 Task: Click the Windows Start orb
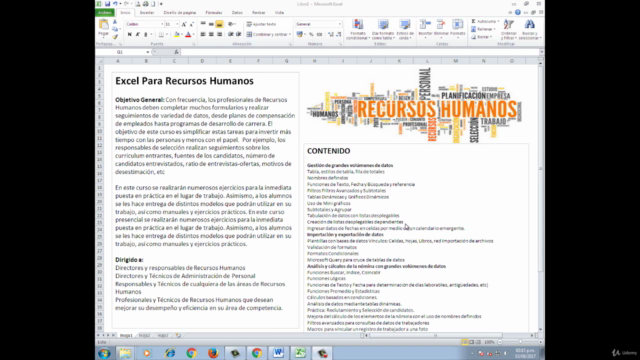tap(104, 353)
